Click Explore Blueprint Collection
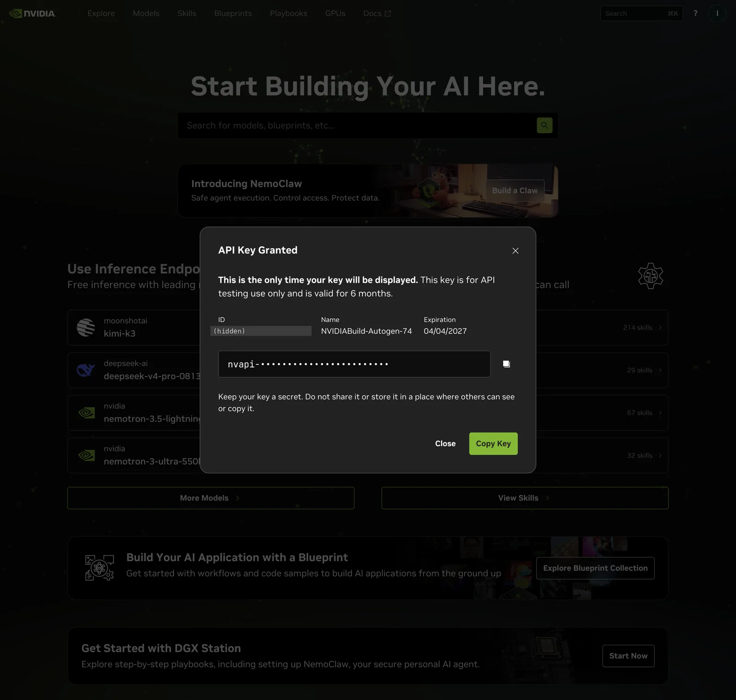 pos(595,568)
